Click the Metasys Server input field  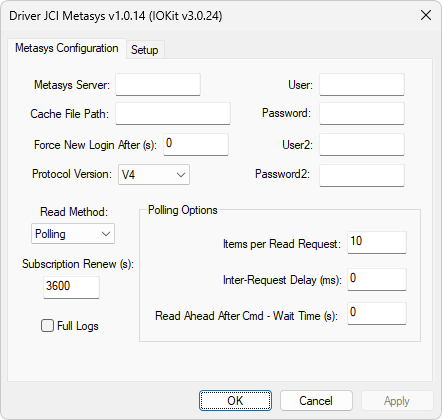point(158,85)
